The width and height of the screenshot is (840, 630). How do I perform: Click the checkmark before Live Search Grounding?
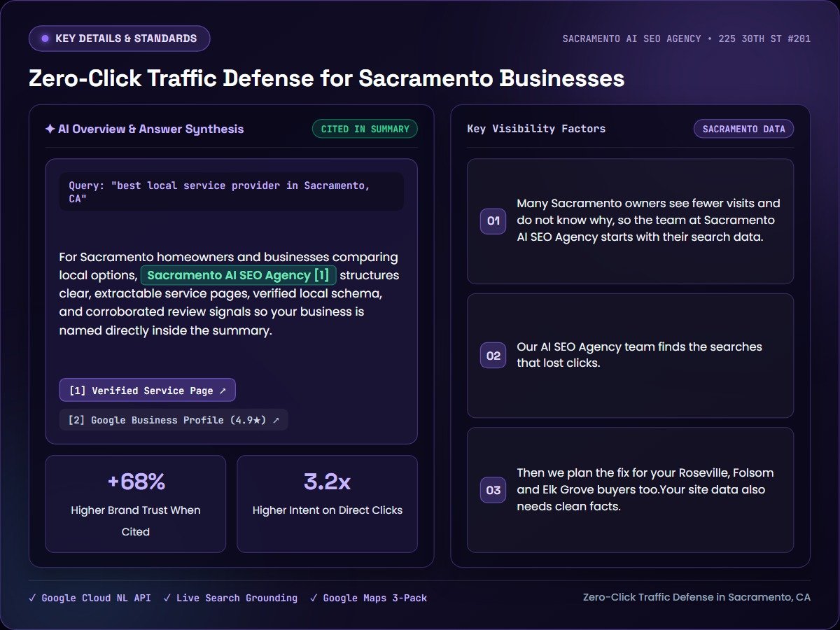(x=167, y=598)
